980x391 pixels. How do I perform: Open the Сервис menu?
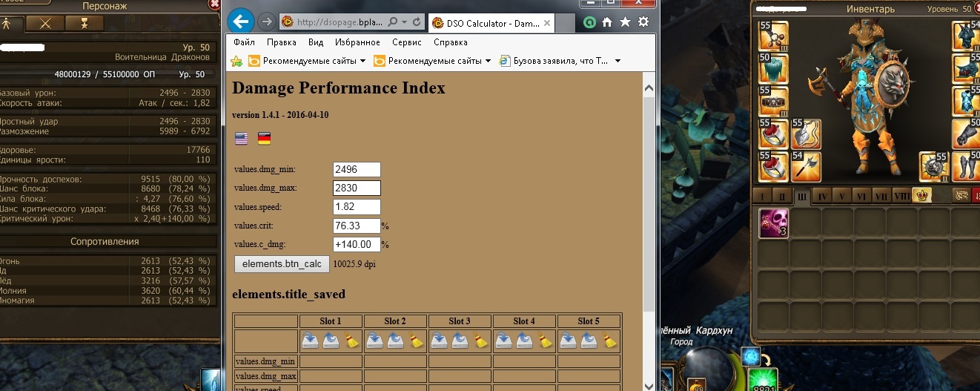point(407,42)
